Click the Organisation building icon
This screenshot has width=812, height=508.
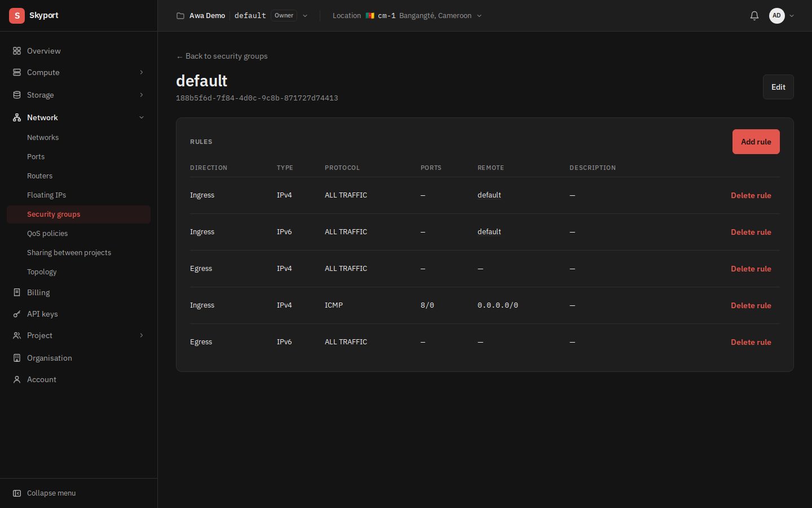tap(17, 358)
